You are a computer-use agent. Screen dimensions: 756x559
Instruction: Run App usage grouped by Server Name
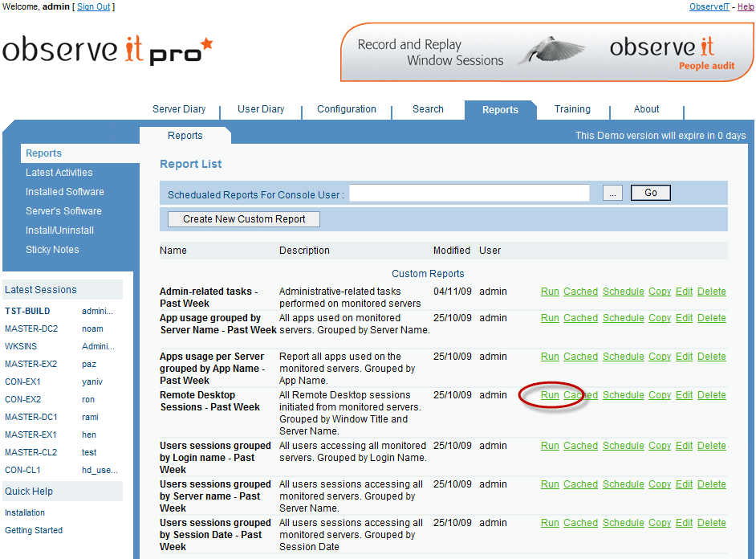[550, 318]
